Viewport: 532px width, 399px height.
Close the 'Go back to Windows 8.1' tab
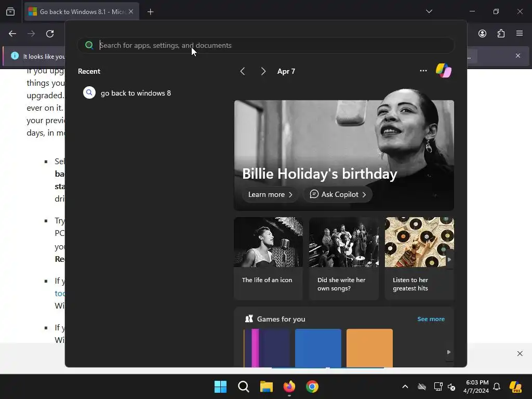tap(131, 11)
